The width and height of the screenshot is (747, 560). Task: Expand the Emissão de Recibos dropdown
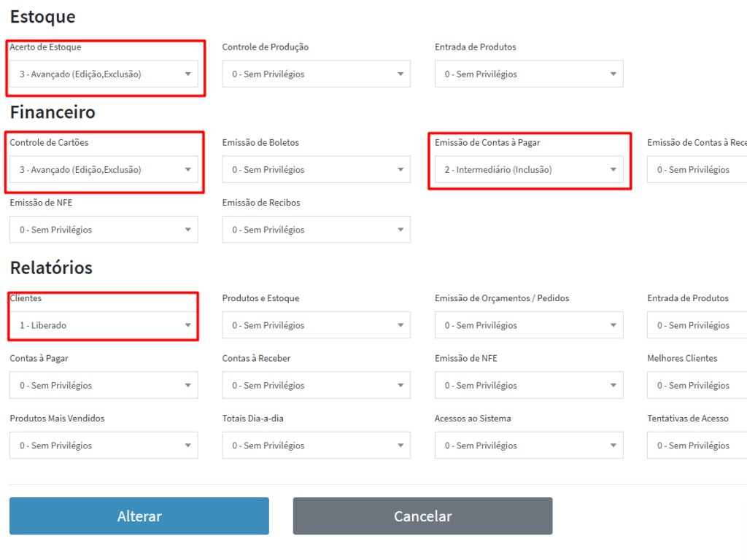click(316, 230)
